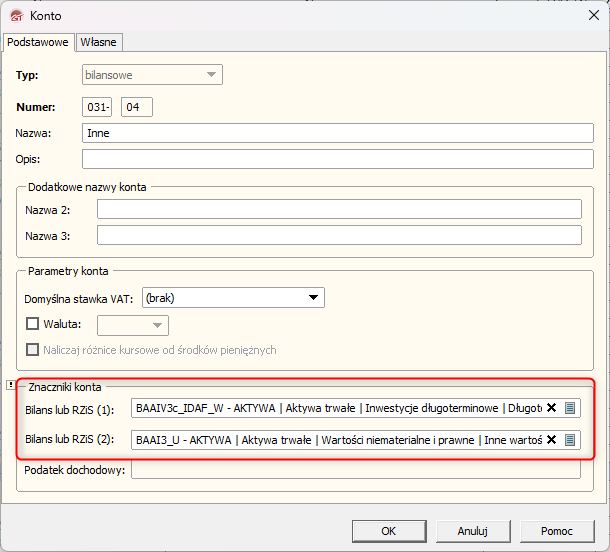Select the Podstawowe tab
Image resolution: width=610 pixels, height=552 pixels.
click(38, 41)
